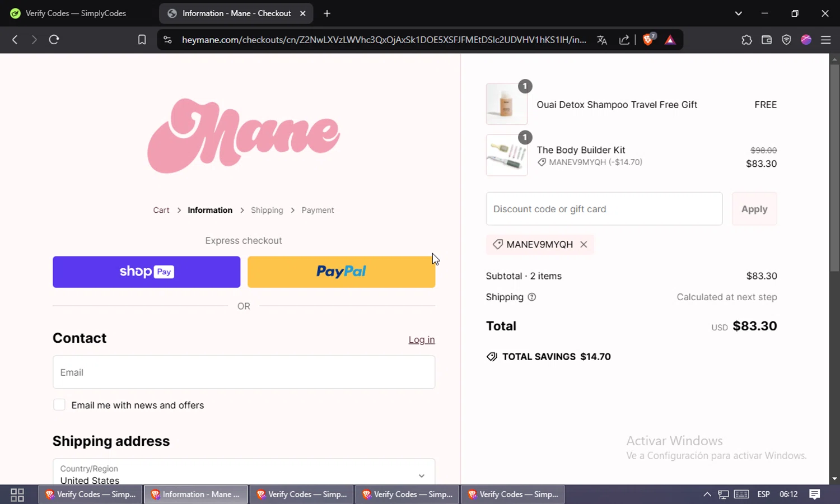Open the extensions puzzle icon
Image resolution: width=840 pixels, height=504 pixels.
pos(746,40)
